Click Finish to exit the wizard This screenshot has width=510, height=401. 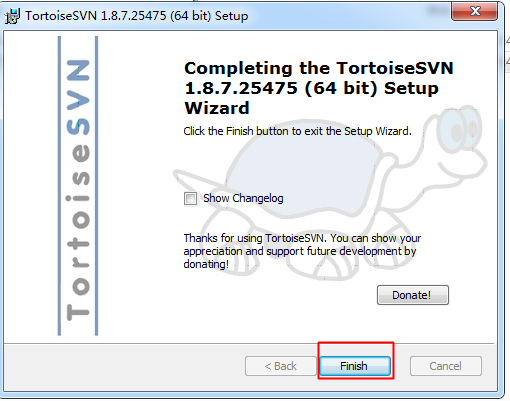coord(355,366)
